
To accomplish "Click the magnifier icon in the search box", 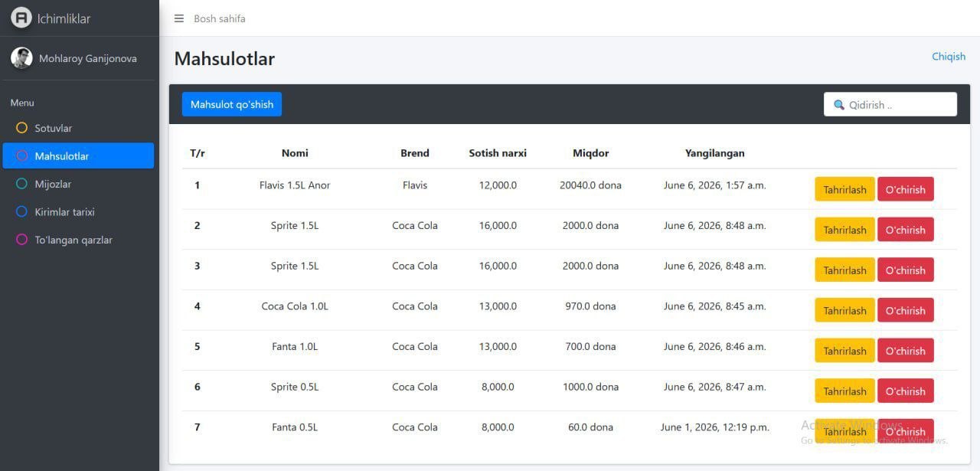I will tap(839, 105).
